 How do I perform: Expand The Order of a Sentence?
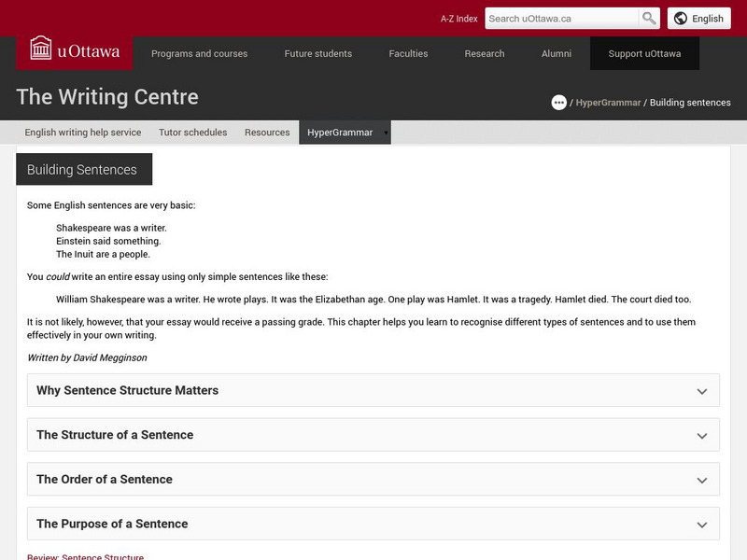[x=373, y=480]
